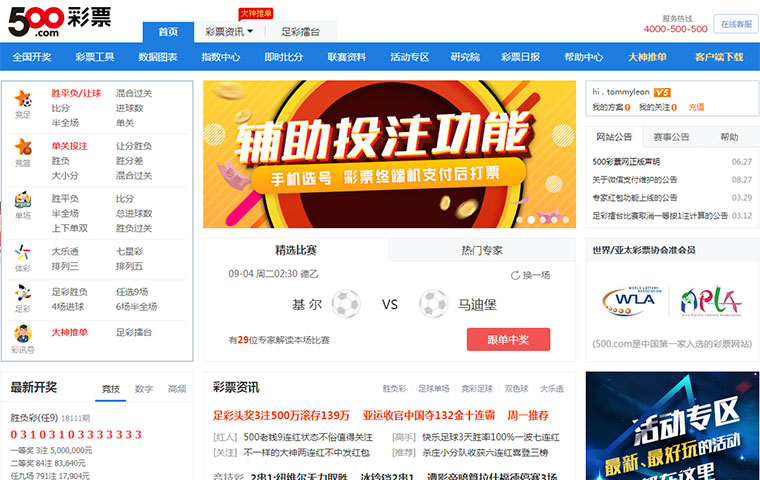Open headline 足彩头奖3注500万滚存139万
Image resolution: width=760 pixels, height=480 pixels.
pyautogui.click(x=281, y=415)
